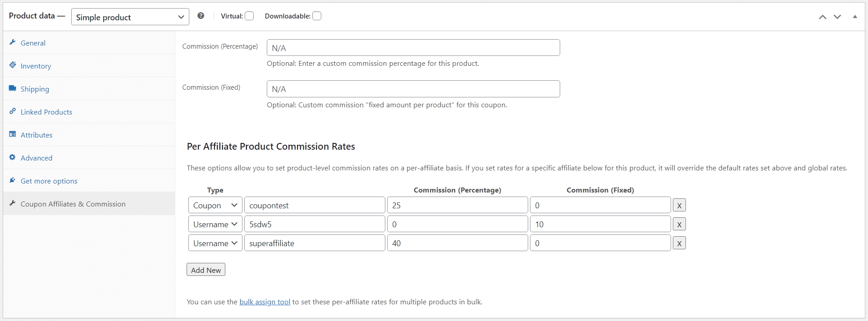Click the Commission (Fixed) column header
This screenshot has height=321, width=868.
600,190
